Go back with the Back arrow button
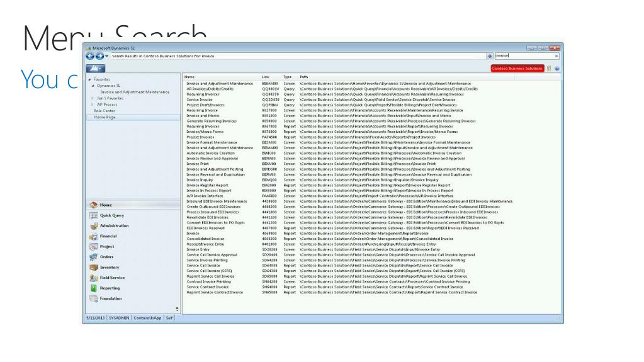This screenshot has height=362, width=644. pos(90,56)
